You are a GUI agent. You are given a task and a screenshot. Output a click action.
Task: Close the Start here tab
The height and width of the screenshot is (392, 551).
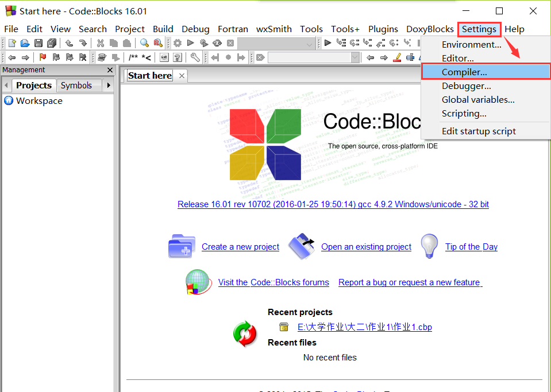pos(182,75)
